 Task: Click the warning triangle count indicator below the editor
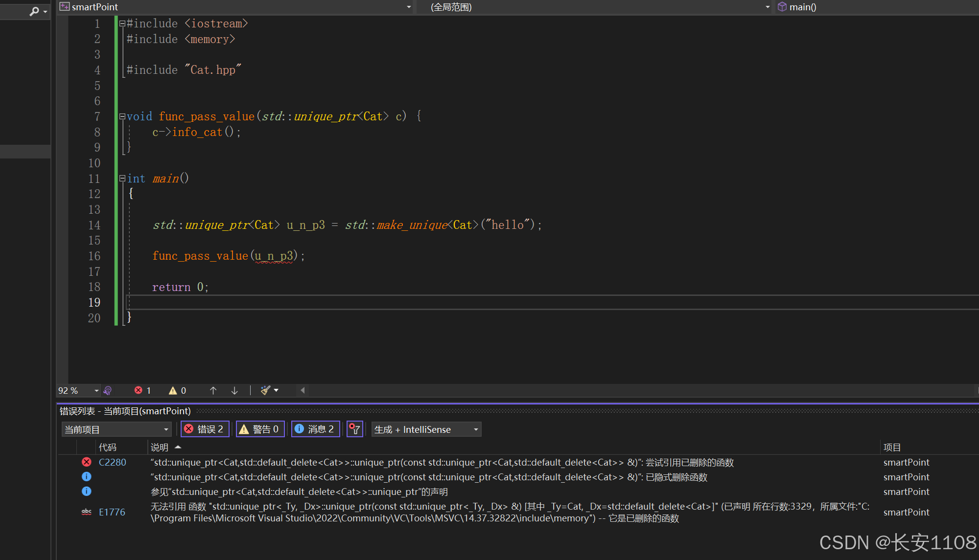[x=177, y=390]
